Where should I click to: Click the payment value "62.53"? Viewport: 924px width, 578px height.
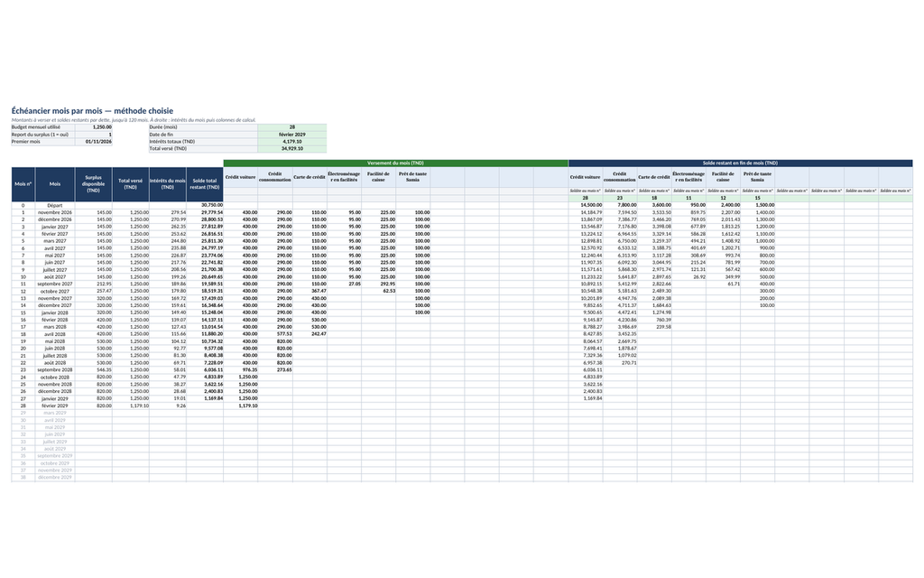[x=389, y=291]
